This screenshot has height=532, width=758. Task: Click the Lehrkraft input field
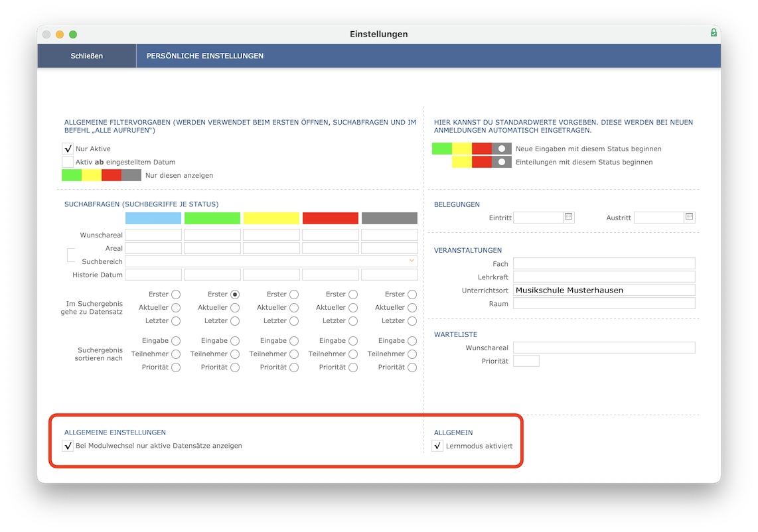(604, 277)
